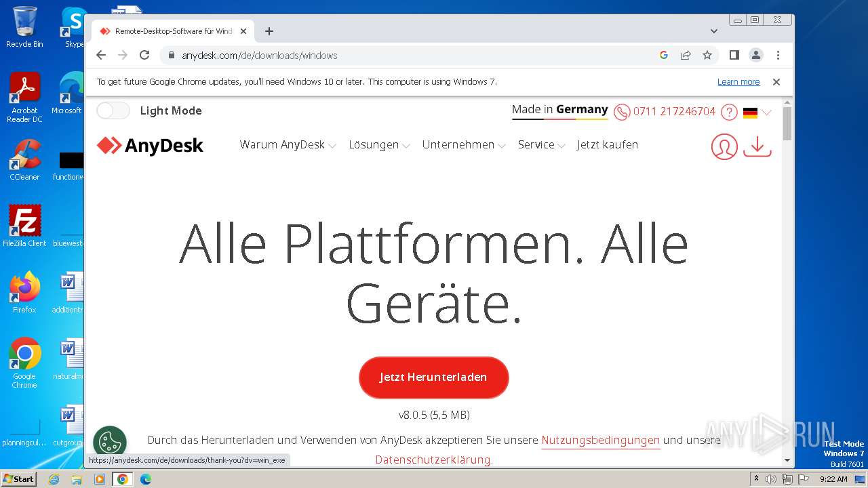Open the Recycle Bin desktop icon
Screen dimensions: 868x488
click(24, 27)
